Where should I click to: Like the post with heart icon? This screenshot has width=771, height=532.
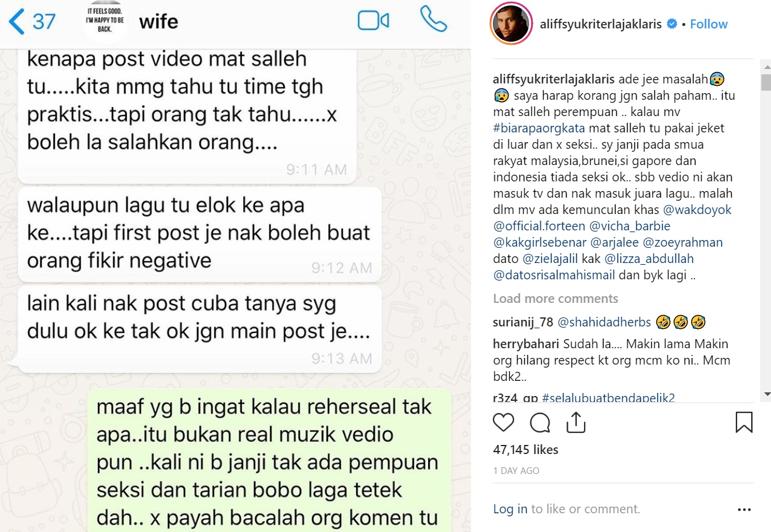tap(504, 422)
